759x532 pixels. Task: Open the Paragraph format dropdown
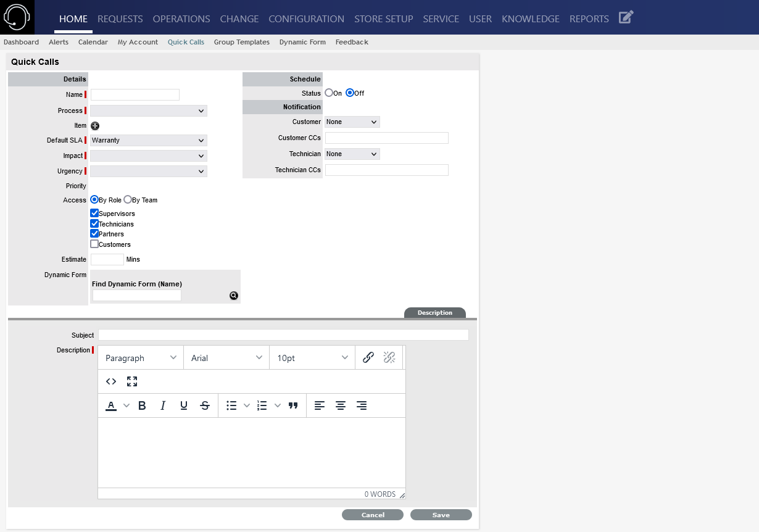(141, 358)
